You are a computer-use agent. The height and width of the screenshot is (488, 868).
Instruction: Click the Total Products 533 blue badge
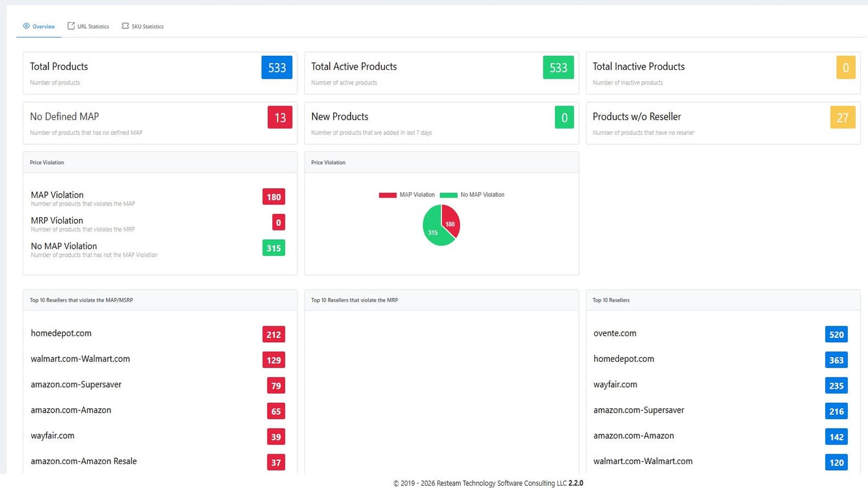[277, 68]
